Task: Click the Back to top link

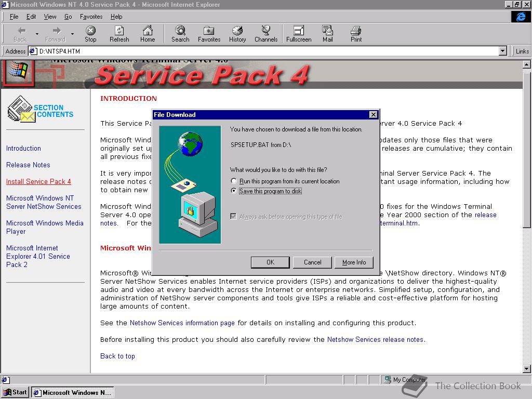Action: (117, 356)
